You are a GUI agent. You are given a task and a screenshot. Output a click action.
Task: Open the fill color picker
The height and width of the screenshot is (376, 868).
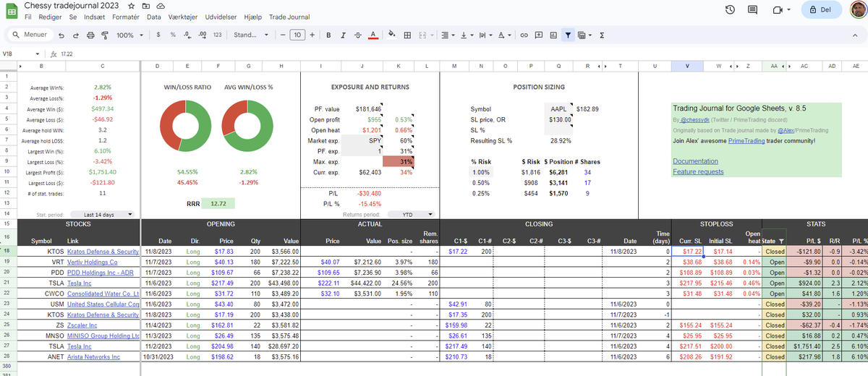tap(392, 35)
